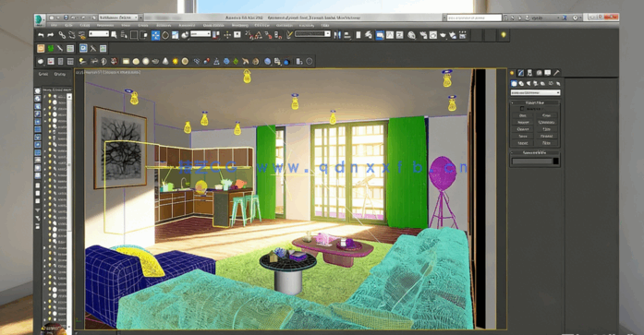Open the rectangular selection region flyout

click(x=134, y=35)
